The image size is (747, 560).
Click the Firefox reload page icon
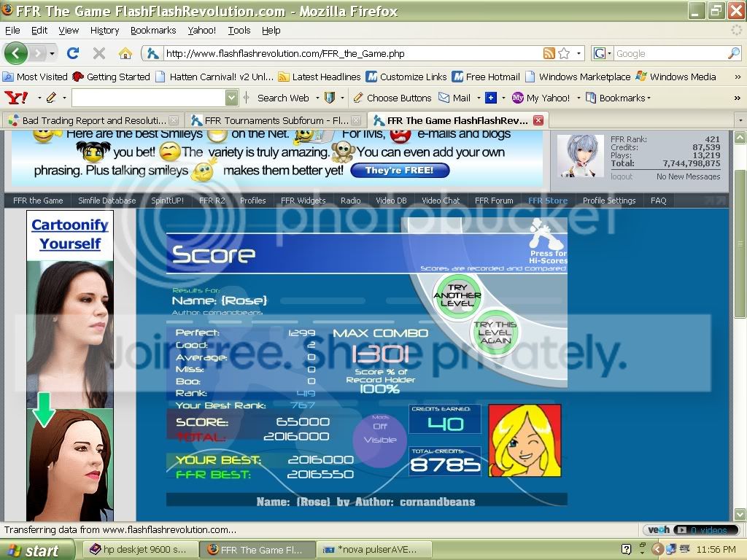tap(72, 53)
